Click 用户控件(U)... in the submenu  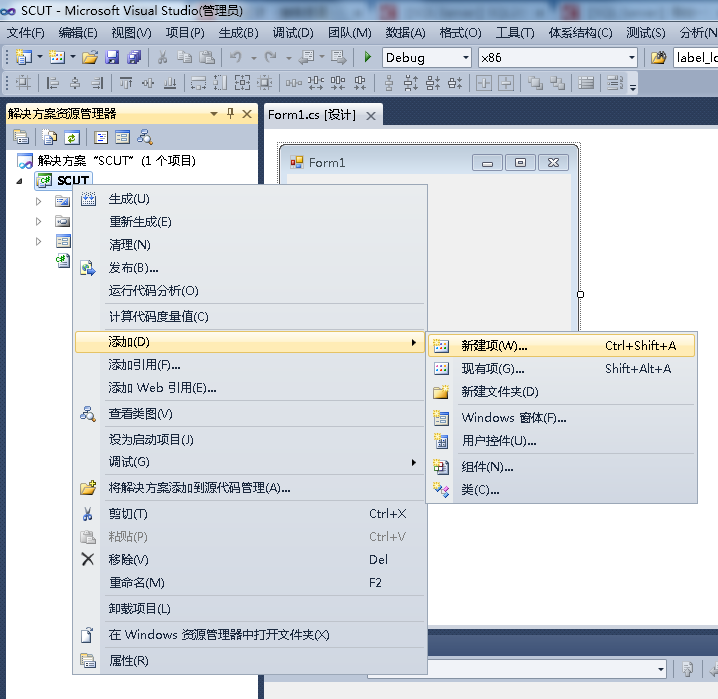point(561,441)
